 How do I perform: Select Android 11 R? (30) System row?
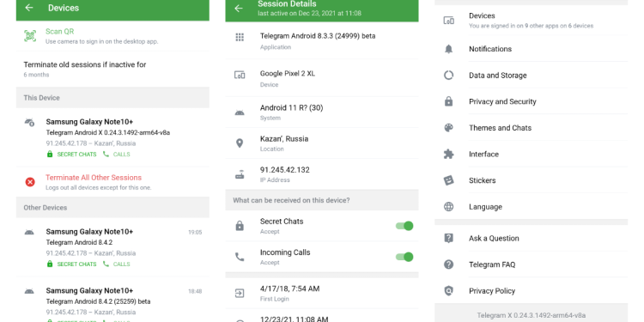pos(322,112)
